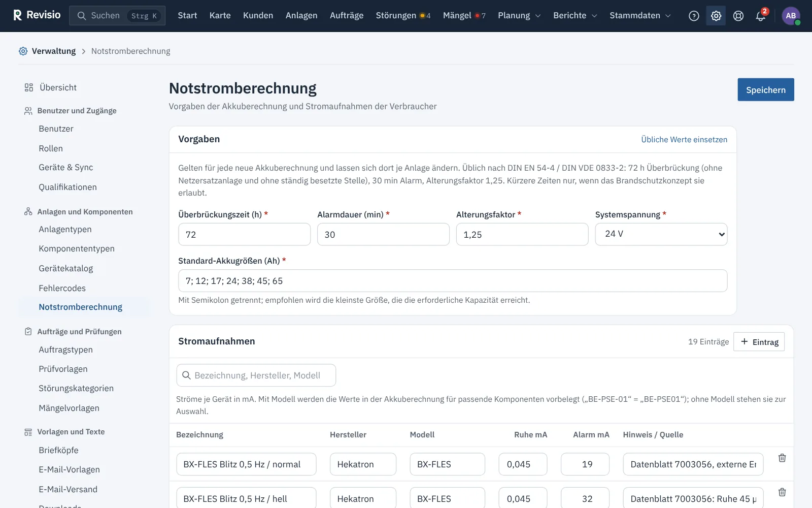Open Fehlercodes in the sidebar
Viewport: 812px width, 508px height.
(62, 288)
